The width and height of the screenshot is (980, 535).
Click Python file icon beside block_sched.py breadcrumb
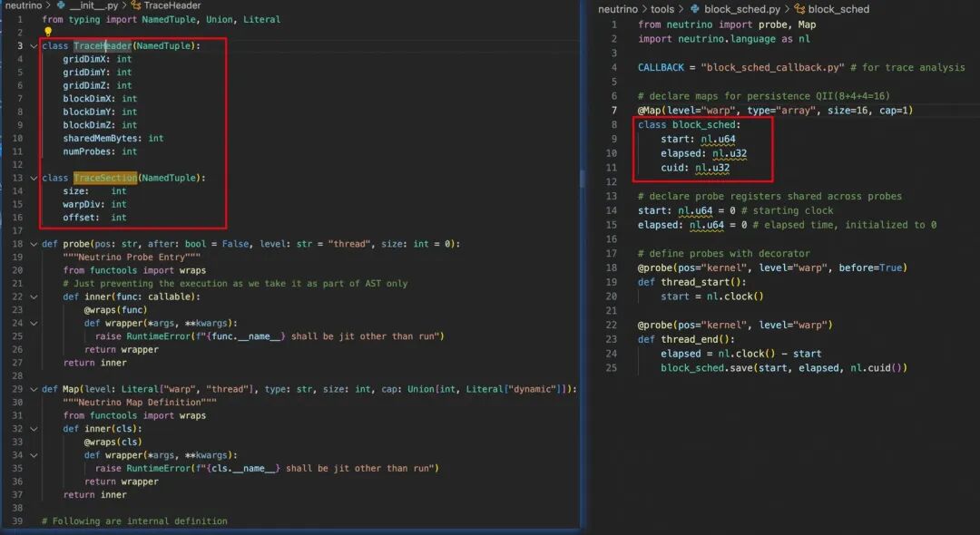coord(694,9)
